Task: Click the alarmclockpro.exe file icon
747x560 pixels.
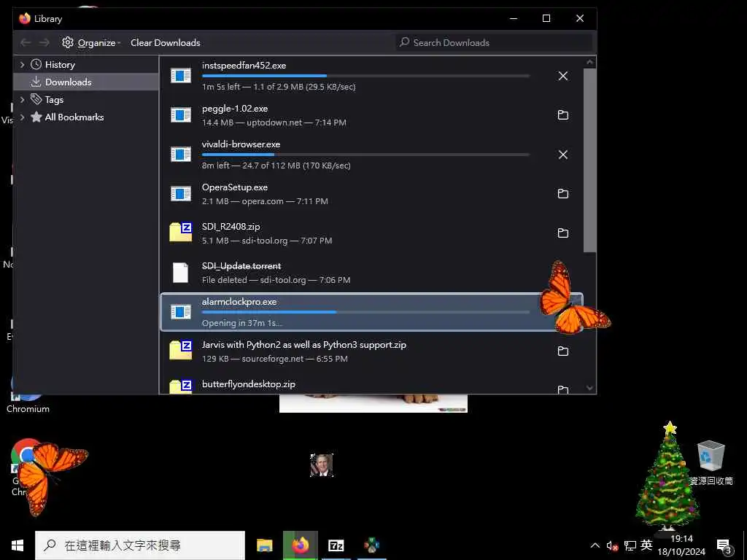Action: [x=181, y=312]
